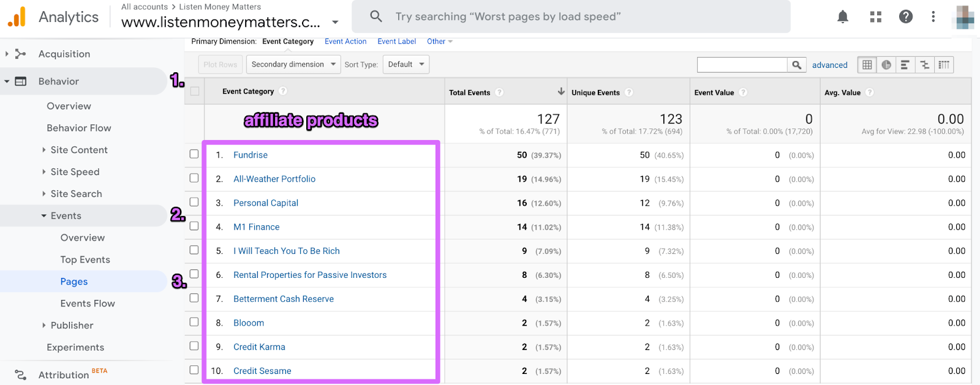This screenshot has height=385, width=980.
Task: Open the All accounts breadcrumb
Action: click(145, 7)
